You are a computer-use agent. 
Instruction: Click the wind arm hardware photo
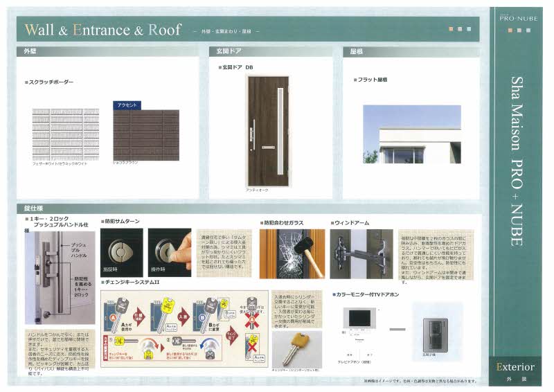(x=360, y=253)
